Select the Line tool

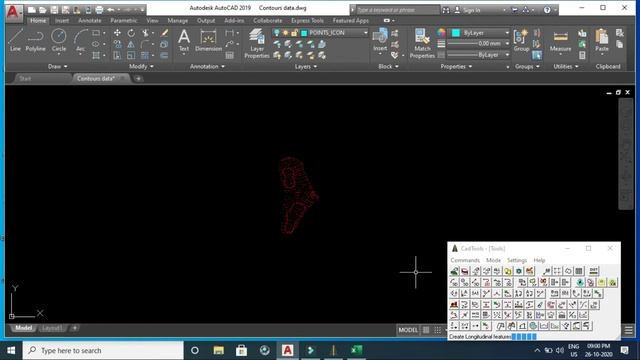point(16,40)
